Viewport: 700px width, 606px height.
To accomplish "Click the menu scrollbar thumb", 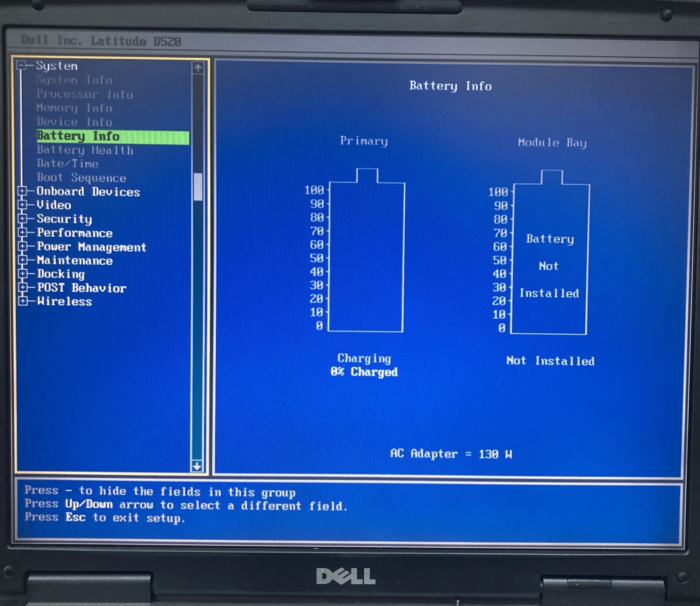I will coord(198,187).
